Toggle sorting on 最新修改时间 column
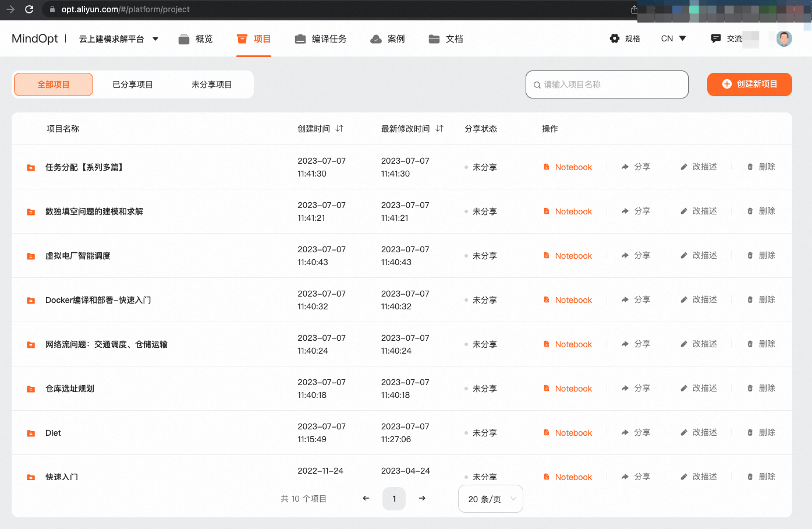Viewport: 812px width, 529px height. [439, 129]
